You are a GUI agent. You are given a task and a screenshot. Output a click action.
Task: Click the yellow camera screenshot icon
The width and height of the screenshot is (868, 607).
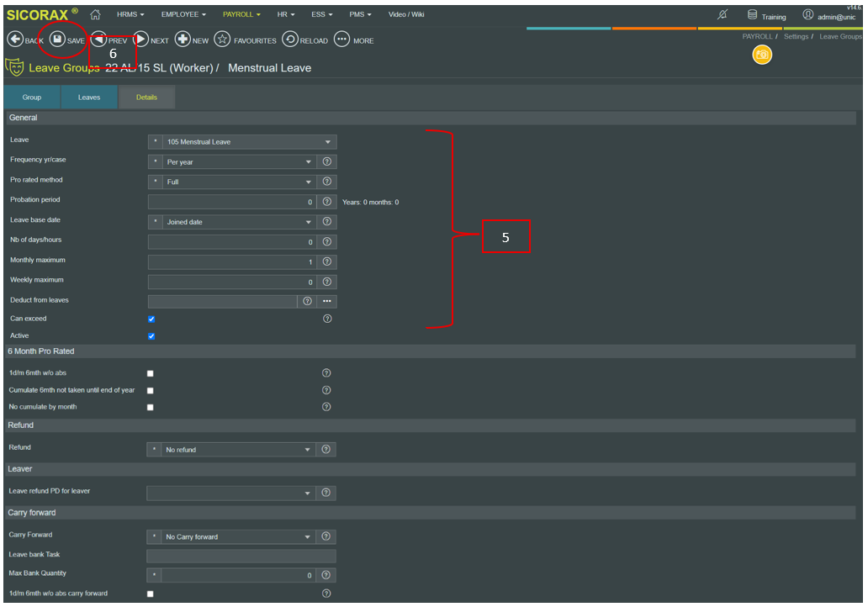pyautogui.click(x=762, y=55)
